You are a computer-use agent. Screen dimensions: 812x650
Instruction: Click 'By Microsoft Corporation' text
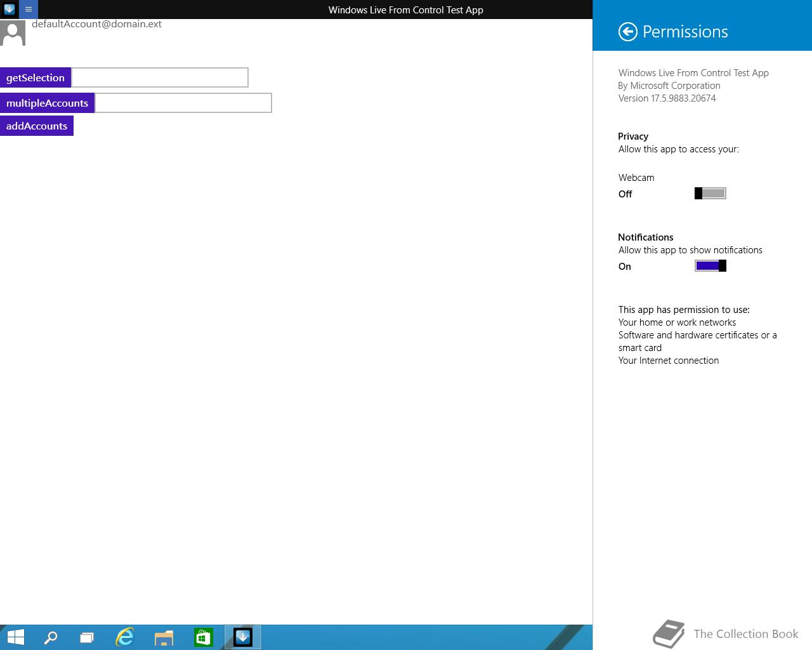pyautogui.click(x=669, y=86)
